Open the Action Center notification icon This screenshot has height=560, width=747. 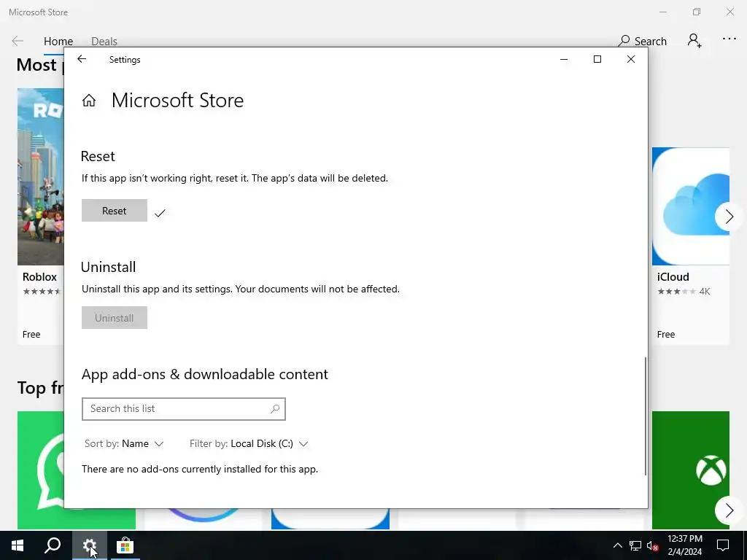tap(723, 545)
